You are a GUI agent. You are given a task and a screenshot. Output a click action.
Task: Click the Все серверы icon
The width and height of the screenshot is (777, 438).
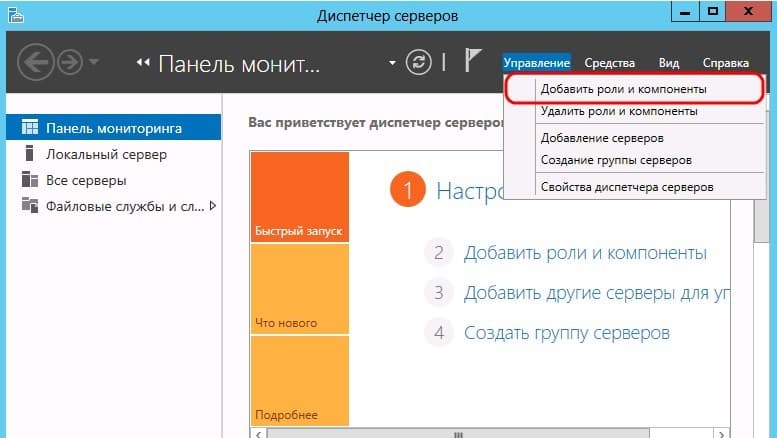(x=30, y=179)
